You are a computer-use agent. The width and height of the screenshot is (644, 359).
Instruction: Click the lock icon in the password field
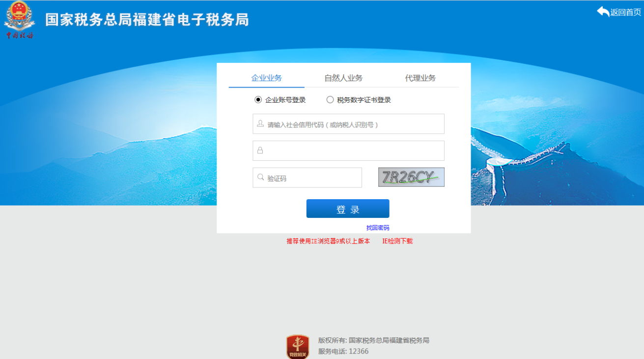pos(260,150)
